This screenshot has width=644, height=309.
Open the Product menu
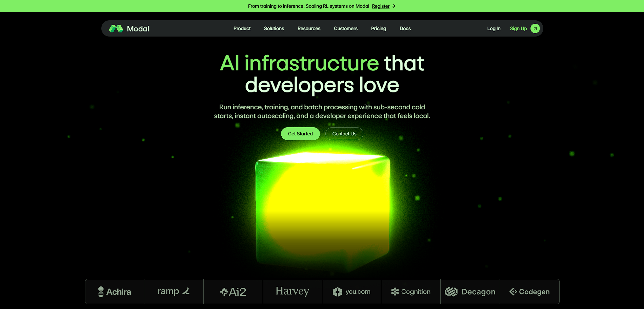(242, 28)
